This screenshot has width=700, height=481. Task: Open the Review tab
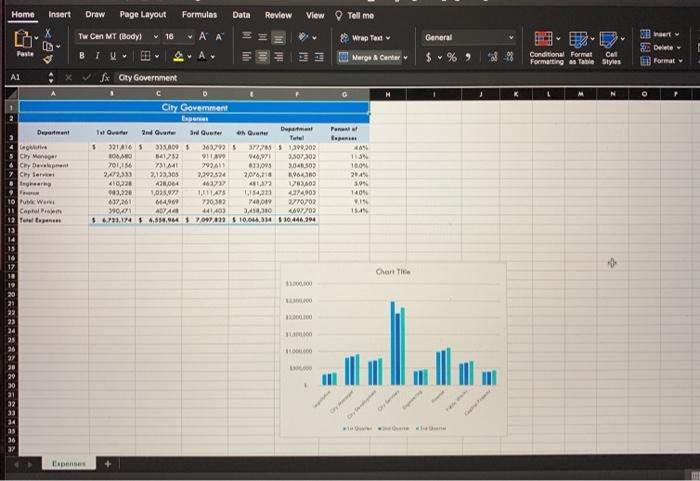pos(278,15)
